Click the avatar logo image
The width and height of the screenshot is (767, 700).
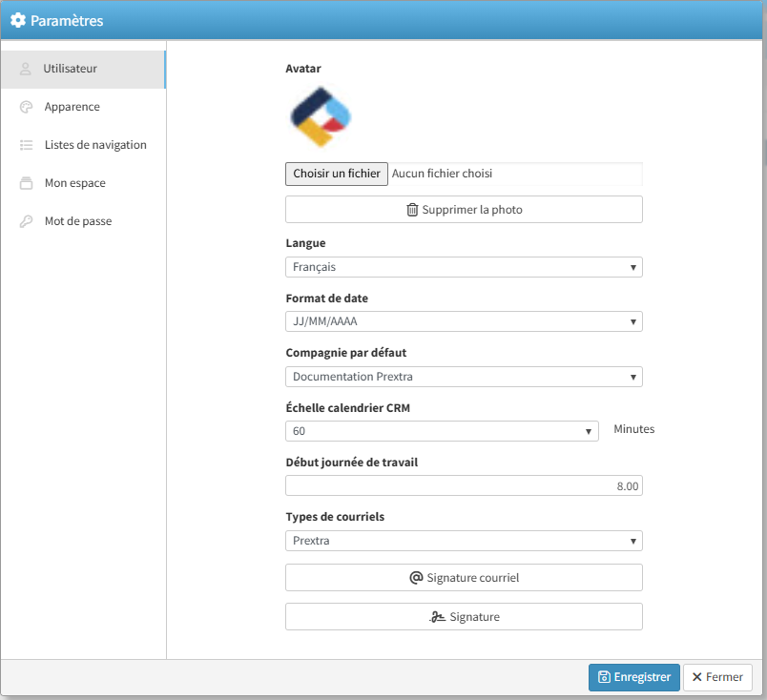click(321, 116)
